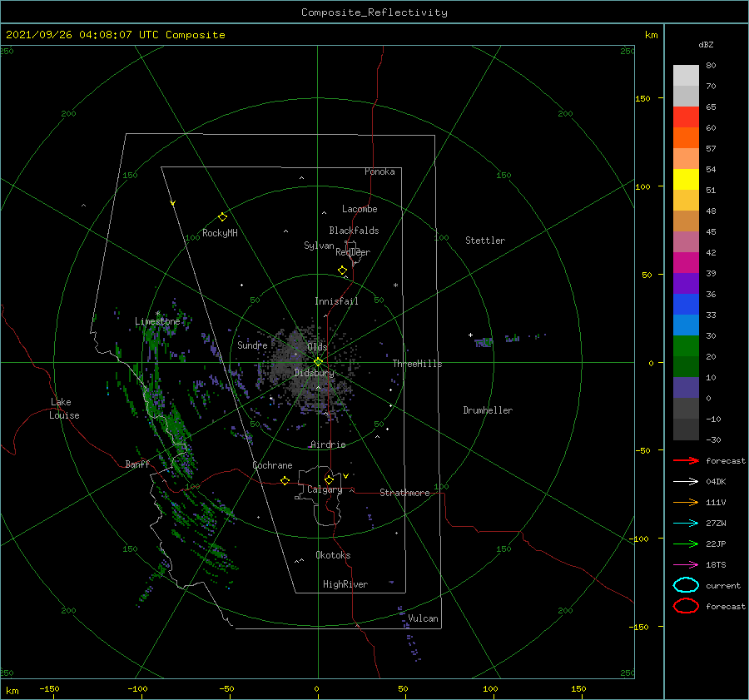Select the orange 60-57 dBZ color swatch
Screen dimensions: 749x700
tap(686, 137)
